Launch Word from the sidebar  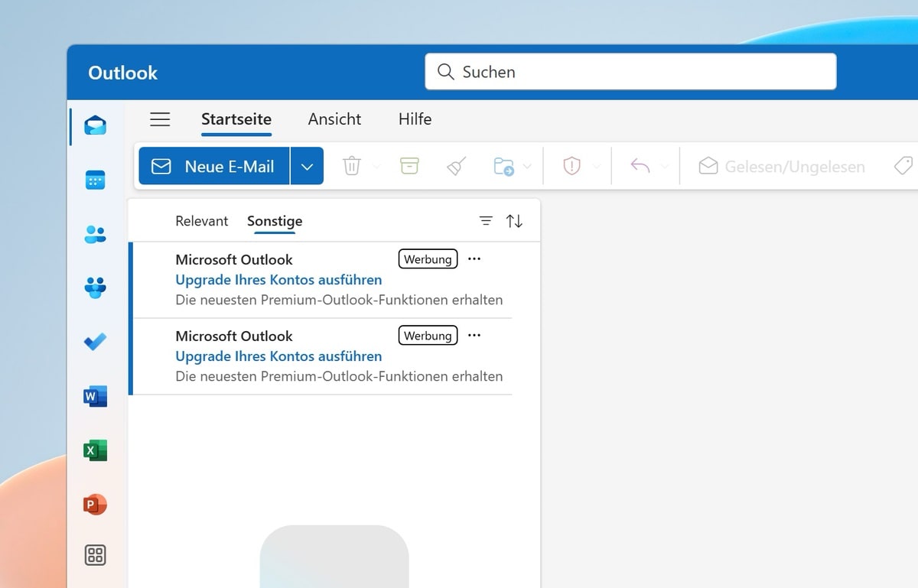click(x=95, y=396)
